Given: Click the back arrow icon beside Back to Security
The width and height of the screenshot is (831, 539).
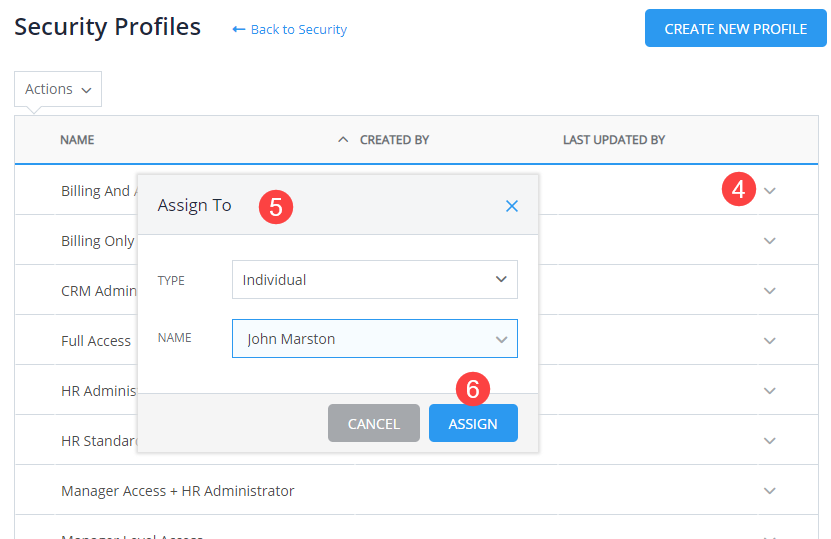Looking at the screenshot, I should pos(238,29).
